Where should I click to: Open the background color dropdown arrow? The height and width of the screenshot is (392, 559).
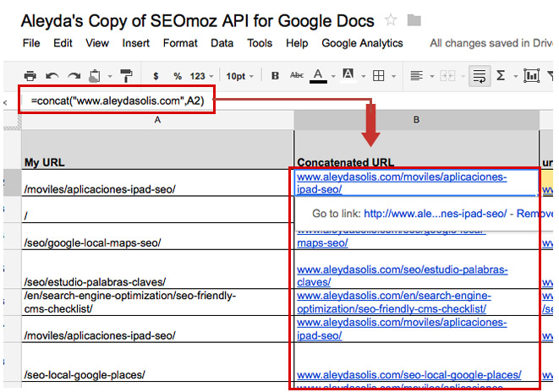[x=364, y=76]
